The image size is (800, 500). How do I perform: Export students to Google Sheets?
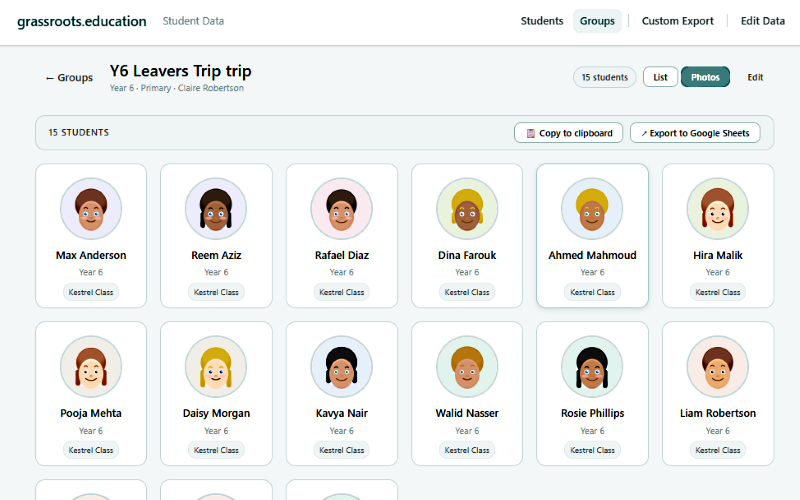pyautogui.click(x=695, y=133)
